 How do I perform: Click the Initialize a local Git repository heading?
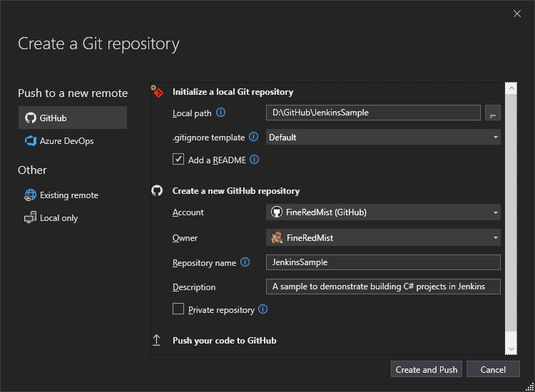pyautogui.click(x=233, y=92)
